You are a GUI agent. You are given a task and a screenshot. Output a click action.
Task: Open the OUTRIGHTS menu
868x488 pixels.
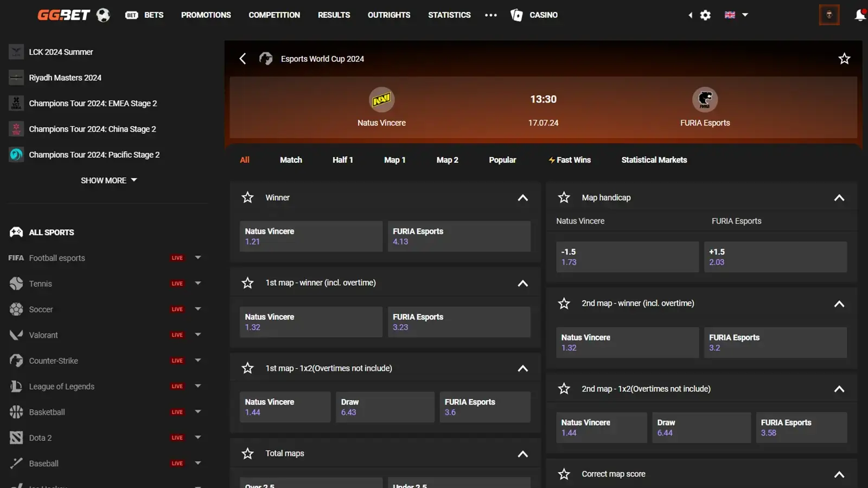(388, 15)
